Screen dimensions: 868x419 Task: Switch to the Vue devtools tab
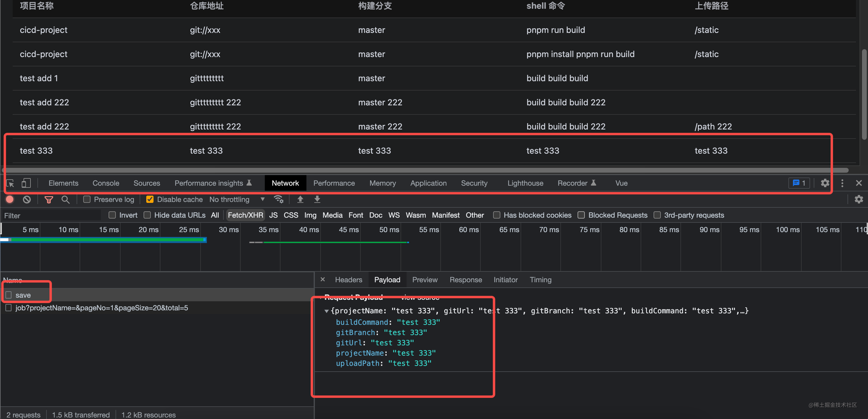pyautogui.click(x=621, y=183)
